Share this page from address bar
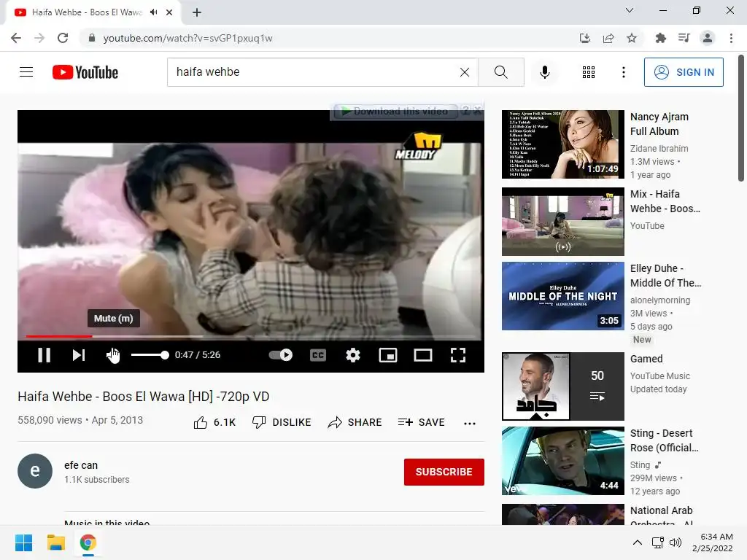The width and height of the screenshot is (747, 560). (x=608, y=38)
